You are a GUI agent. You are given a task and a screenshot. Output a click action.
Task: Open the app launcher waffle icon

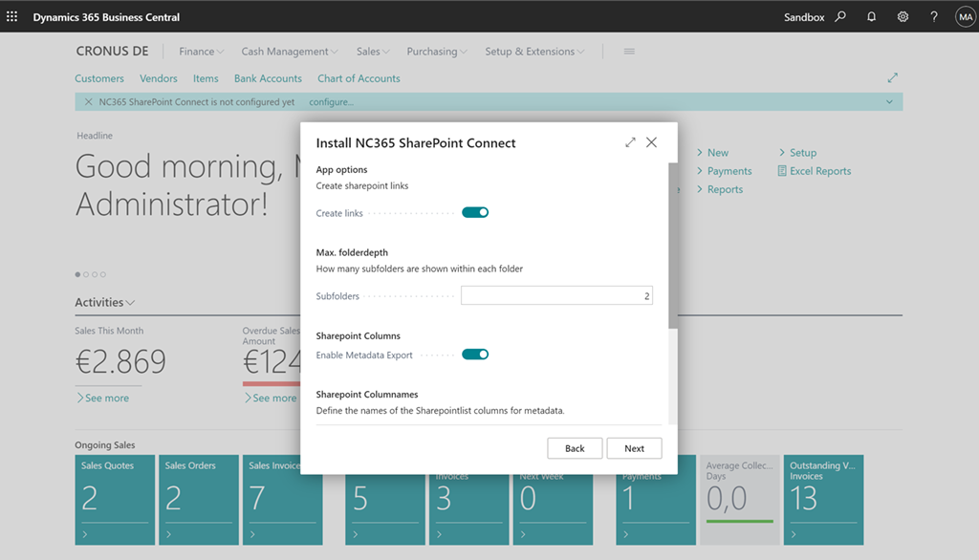(11, 17)
